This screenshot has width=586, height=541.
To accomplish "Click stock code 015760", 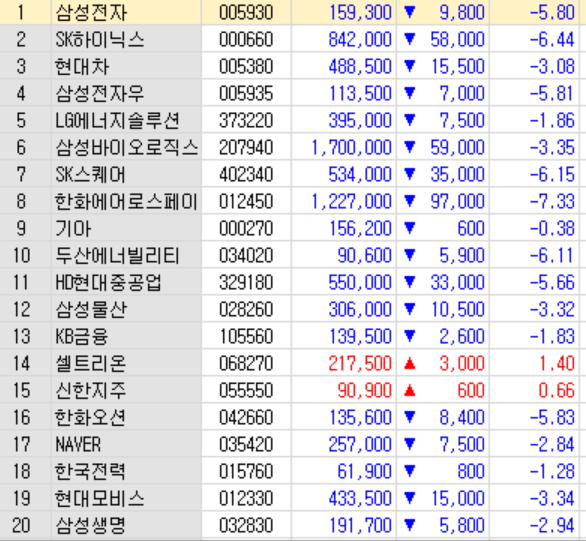I will tap(246, 472).
